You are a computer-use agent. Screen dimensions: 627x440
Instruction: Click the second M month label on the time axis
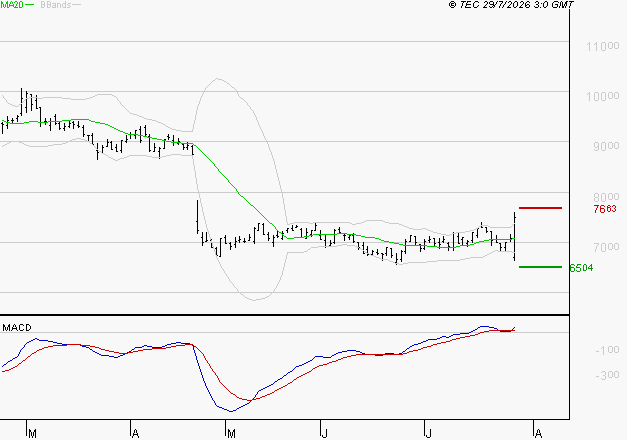tap(231, 434)
